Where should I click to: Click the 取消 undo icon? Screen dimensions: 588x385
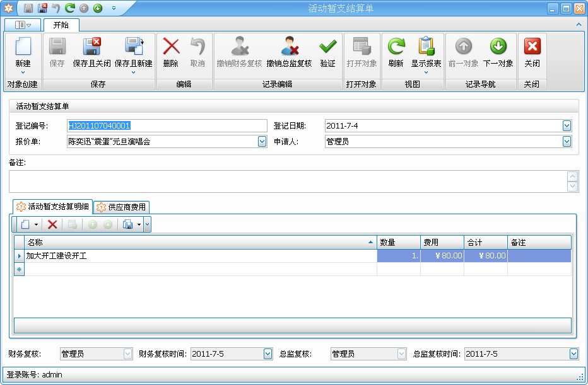click(197, 47)
